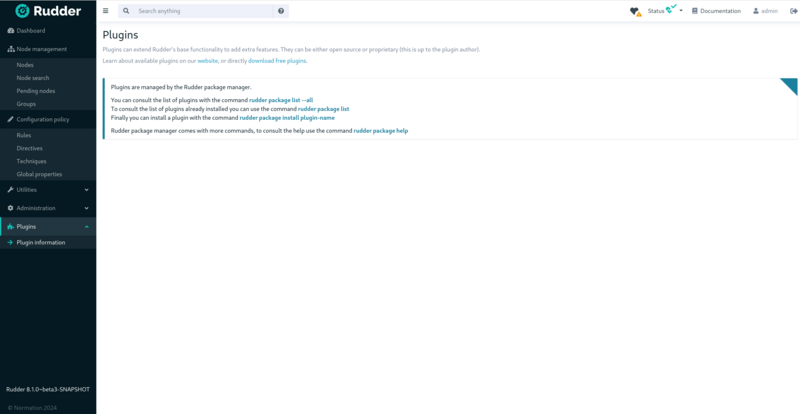Click rudder package list --all command
This screenshot has width=800, height=414.
point(281,100)
